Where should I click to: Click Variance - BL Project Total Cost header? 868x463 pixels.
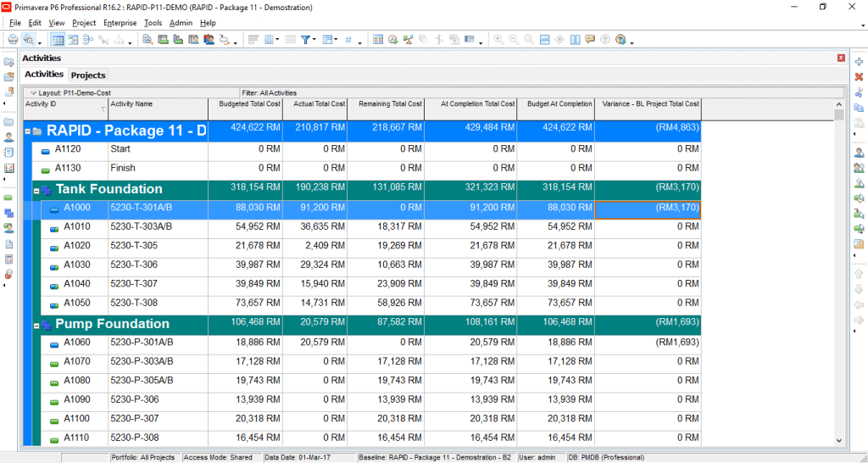648,109
